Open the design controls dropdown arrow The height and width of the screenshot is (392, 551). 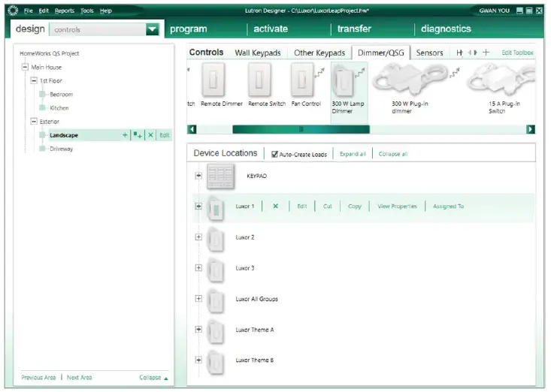(152, 29)
